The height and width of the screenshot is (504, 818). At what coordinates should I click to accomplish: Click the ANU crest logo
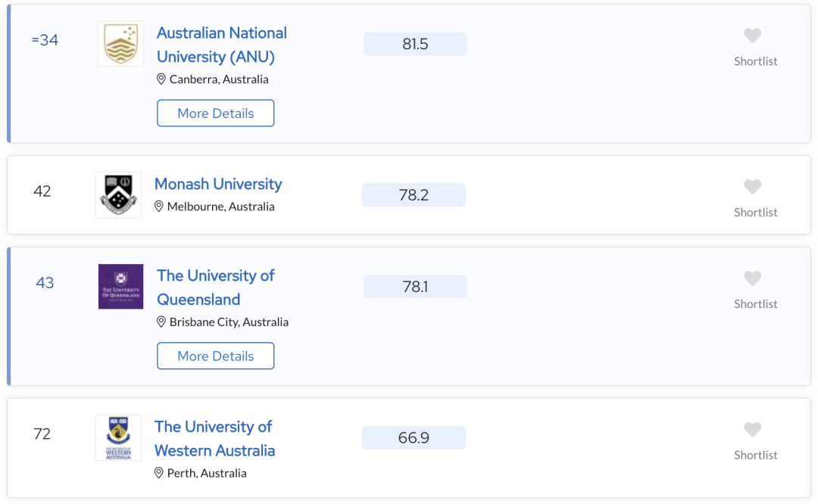click(x=120, y=44)
